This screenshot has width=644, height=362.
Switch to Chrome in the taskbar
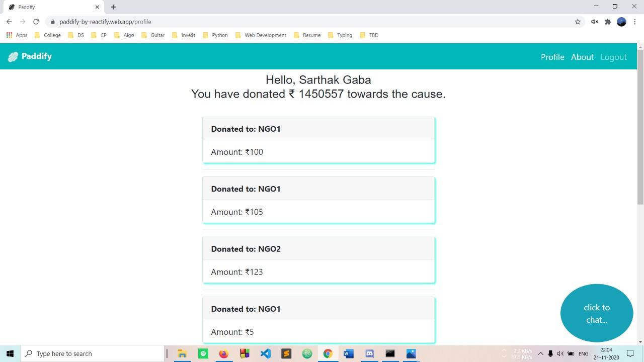pos(328,353)
